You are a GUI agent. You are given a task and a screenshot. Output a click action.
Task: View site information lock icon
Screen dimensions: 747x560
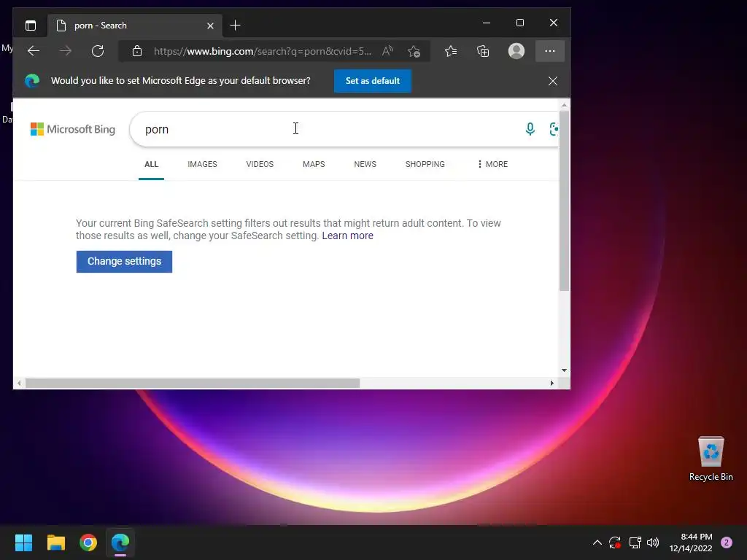[x=137, y=51]
